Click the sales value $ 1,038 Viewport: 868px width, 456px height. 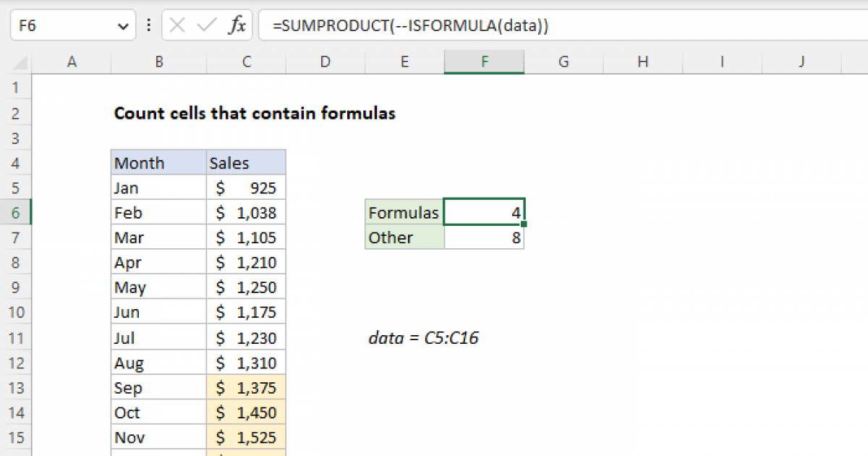[247, 213]
